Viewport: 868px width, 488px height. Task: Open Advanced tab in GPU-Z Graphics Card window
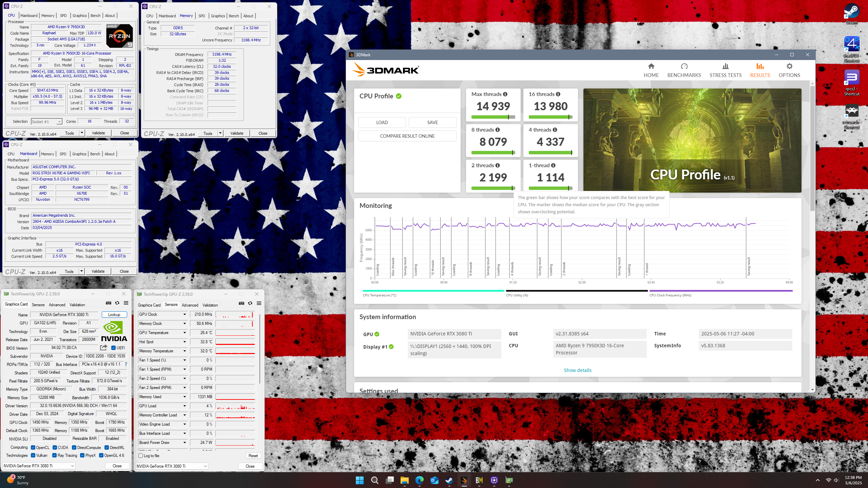(57, 305)
